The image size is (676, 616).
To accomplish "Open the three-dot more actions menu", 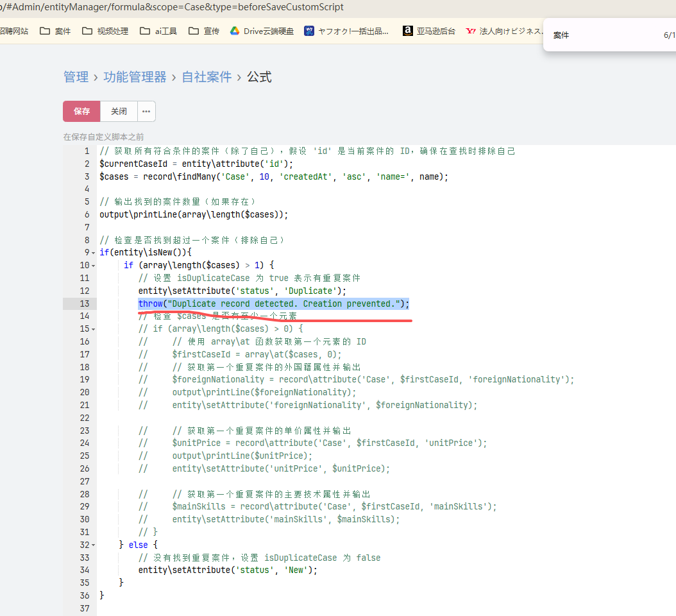I will tap(146, 111).
